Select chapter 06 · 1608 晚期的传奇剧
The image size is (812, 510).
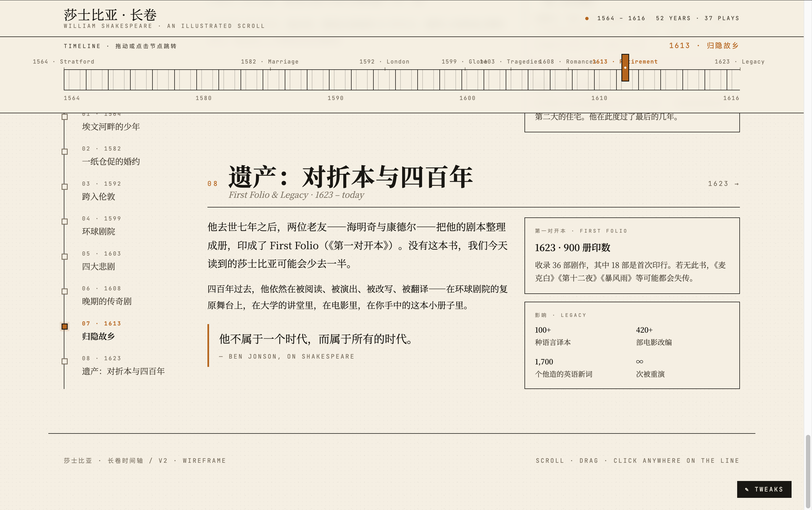(x=107, y=296)
